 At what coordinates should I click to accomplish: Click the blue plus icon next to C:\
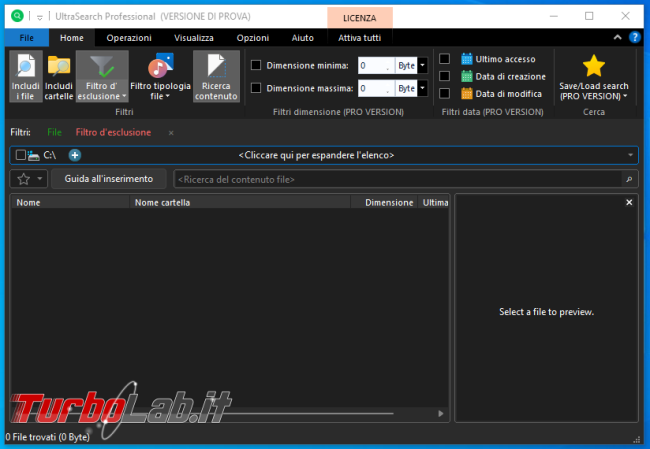point(75,155)
